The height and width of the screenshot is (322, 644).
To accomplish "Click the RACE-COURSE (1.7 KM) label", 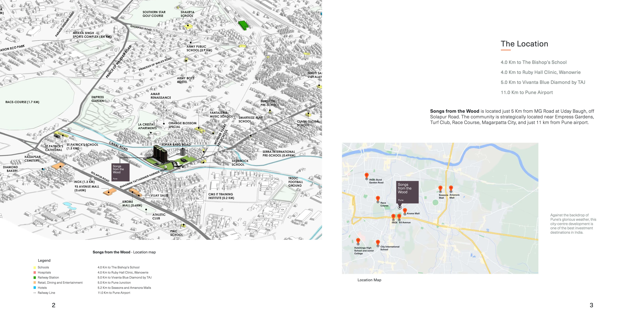I will 22,102.
